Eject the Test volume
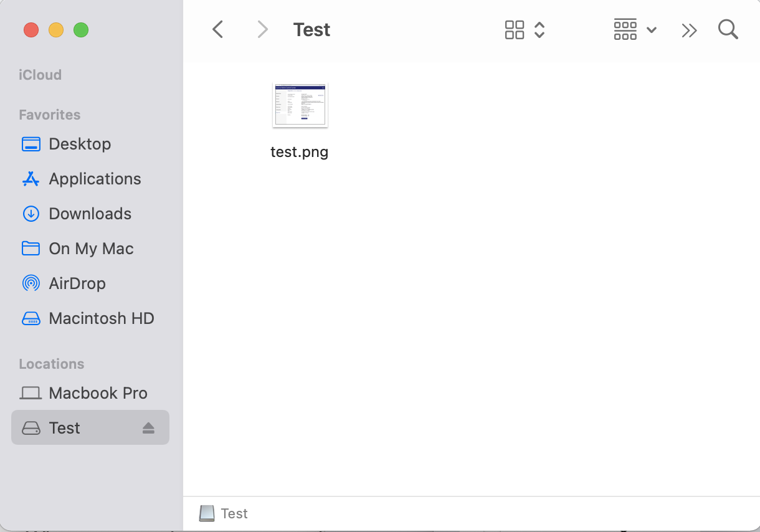 148,428
